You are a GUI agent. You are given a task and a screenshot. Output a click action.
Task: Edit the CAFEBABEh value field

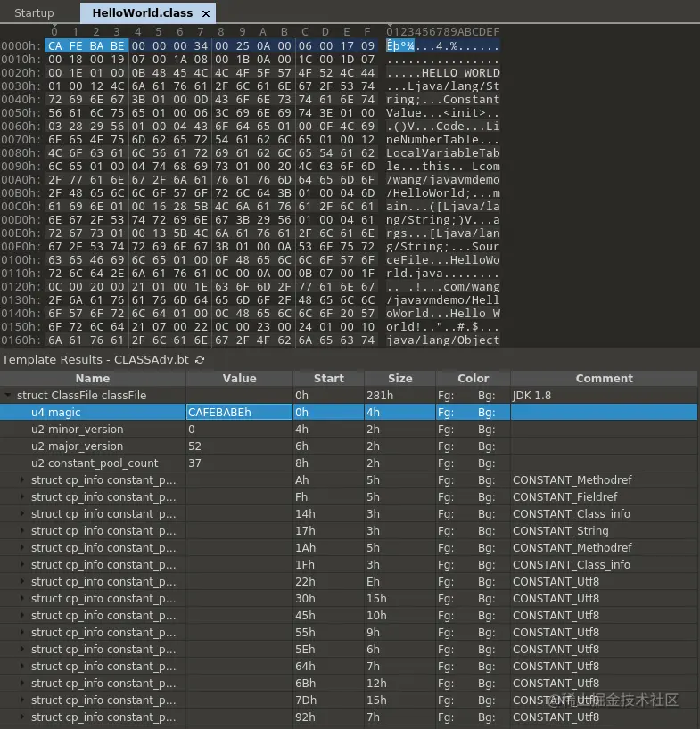[240, 413]
